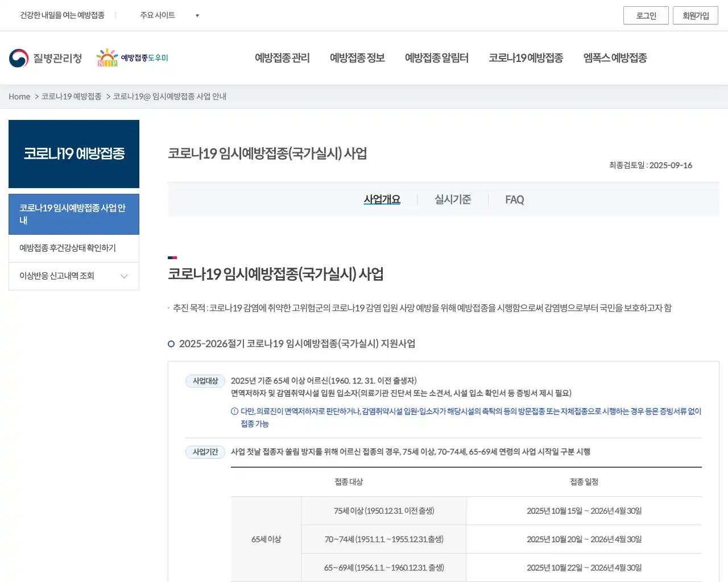Select the 엠폭스 예방접종 menu

click(615, 57)
